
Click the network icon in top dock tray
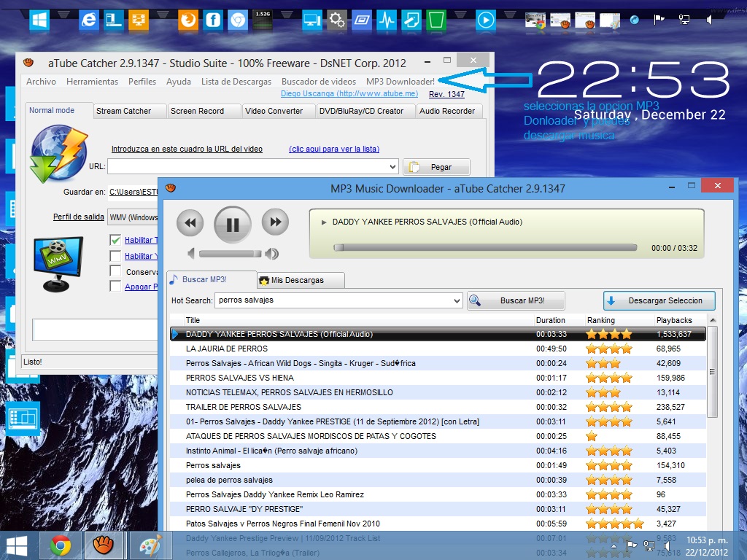[x=684, y=20]
